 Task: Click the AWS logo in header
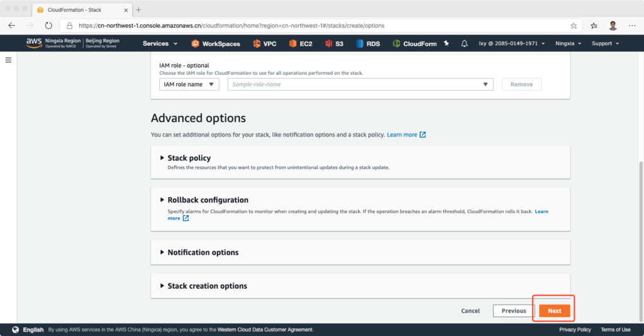click(x=34, y=43)
